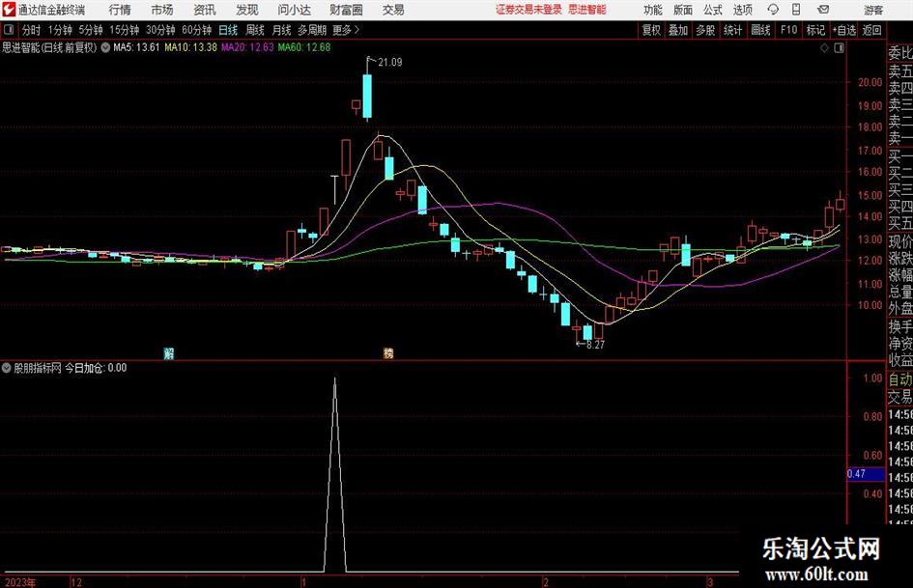
Task: Switch to 15分钟 period tab
Action: coord(125,30)
